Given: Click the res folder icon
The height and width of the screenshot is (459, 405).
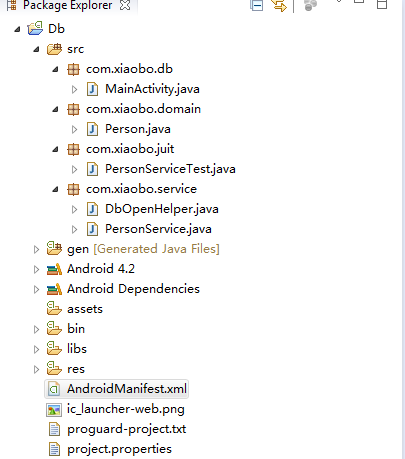Looking at the screenshot, I should pos(54,368).
